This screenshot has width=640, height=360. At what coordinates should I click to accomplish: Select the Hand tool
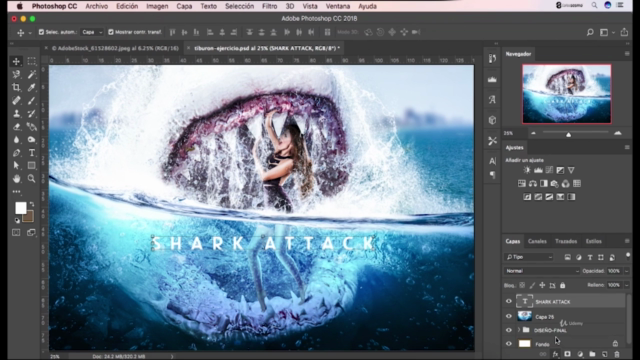pyautogui.click(x=16, y=179)
